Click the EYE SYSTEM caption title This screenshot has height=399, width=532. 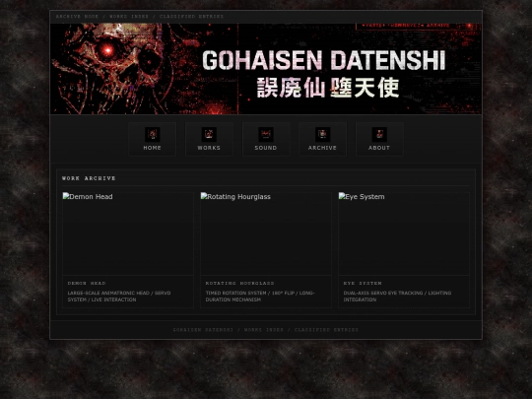coord(363,284)
